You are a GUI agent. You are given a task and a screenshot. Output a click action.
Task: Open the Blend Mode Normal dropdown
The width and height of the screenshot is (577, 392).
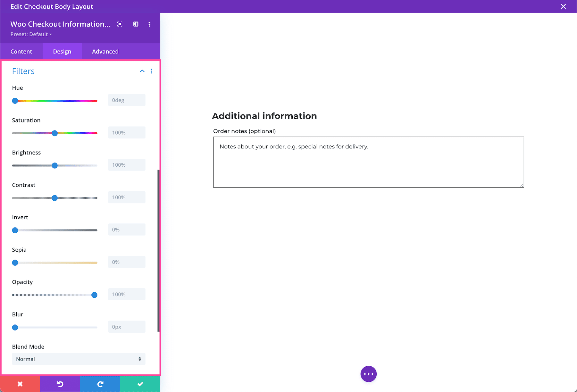(x=79, y=359)
